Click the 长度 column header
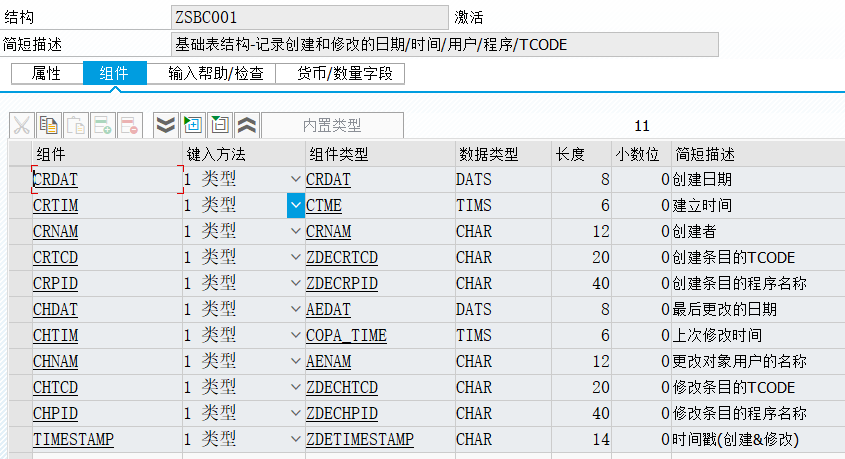The height and width of the screenshot is (459, 845). 581,154
